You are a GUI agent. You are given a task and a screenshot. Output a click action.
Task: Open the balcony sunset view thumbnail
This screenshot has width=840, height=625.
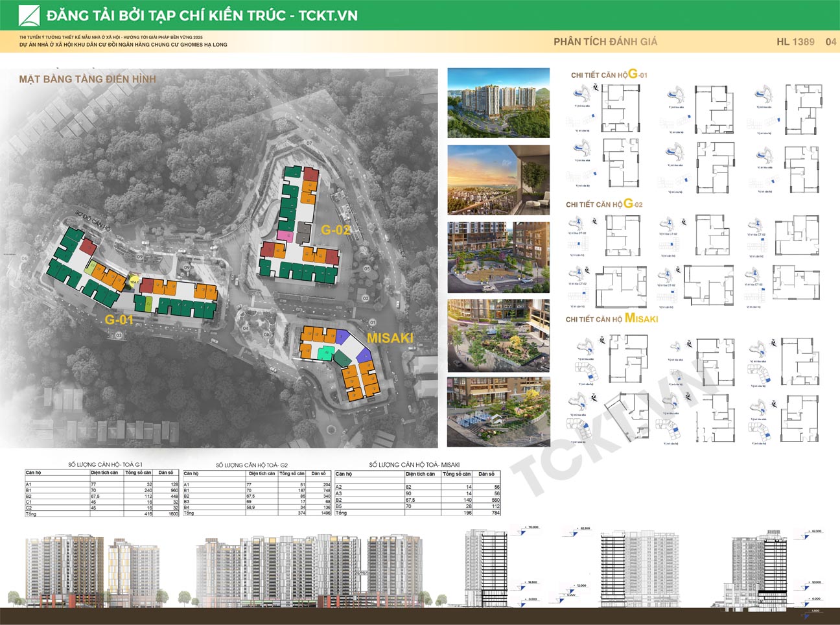[x=498, y=180]
